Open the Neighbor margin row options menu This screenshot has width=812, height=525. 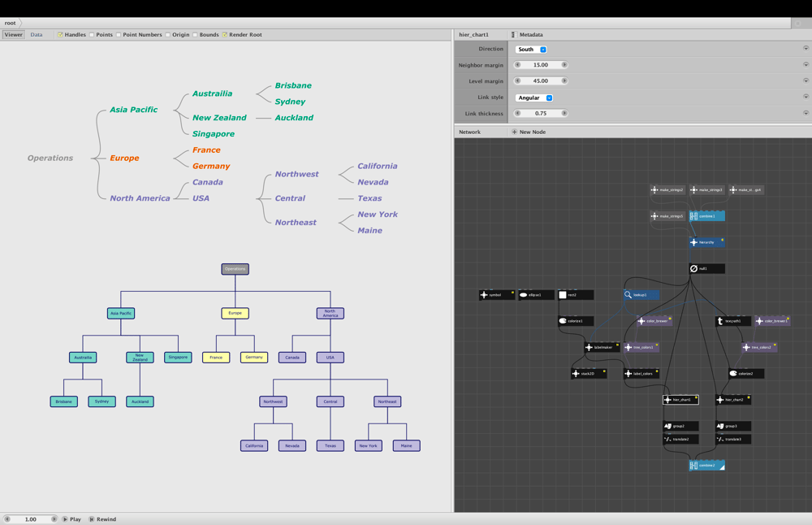(x=806, y=65)
